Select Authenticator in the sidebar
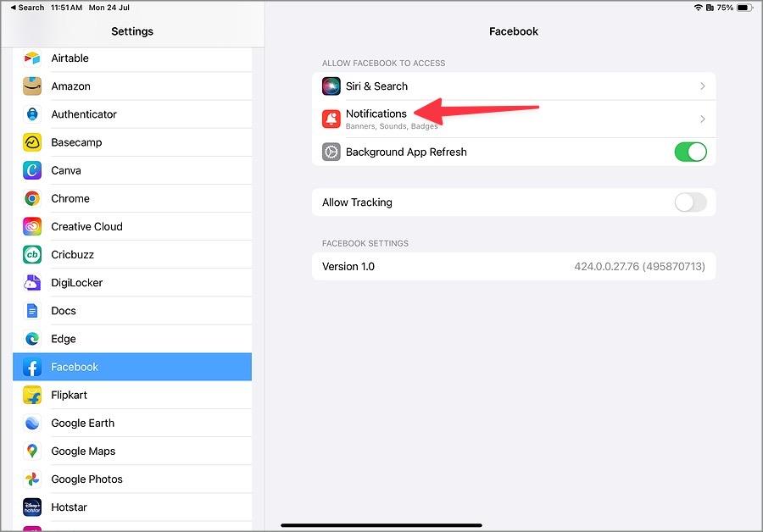The width and height of the screenshot is (763, 532). [x=132, y=114]
